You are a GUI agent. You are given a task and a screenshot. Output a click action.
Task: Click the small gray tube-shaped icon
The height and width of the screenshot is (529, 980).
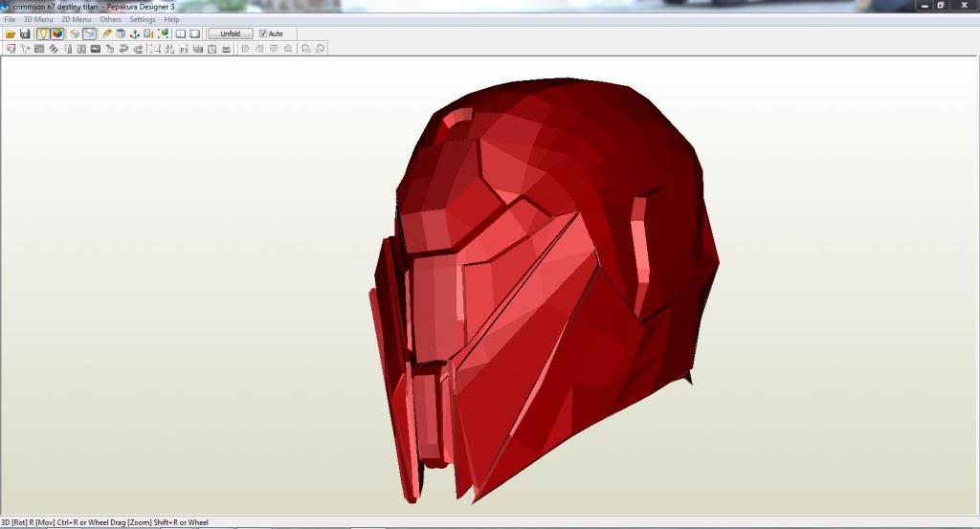68,49
